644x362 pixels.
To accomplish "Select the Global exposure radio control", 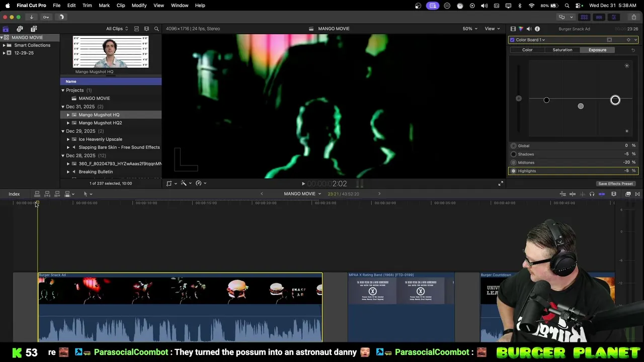I will 514,146.
